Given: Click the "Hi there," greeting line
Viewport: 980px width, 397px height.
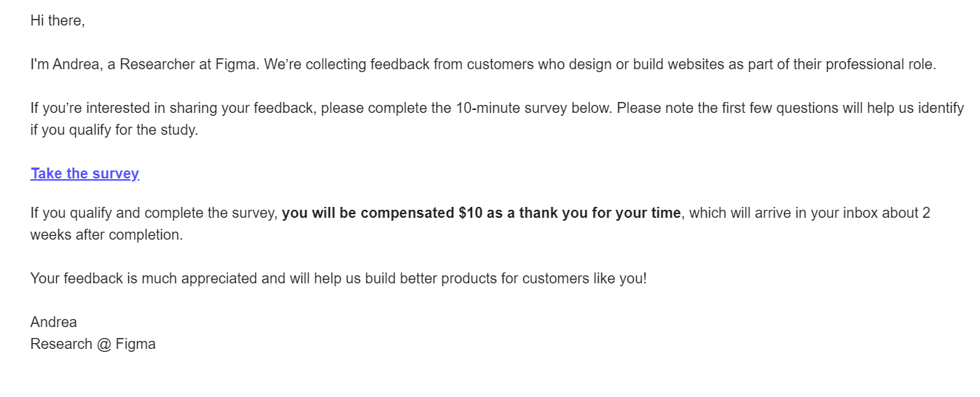Looking at the screenshot, I should click(x=58, y=21).
